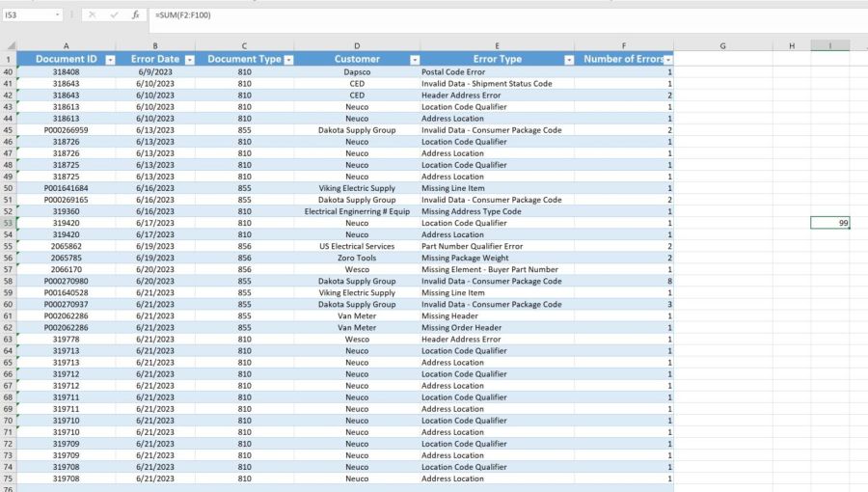Screen dimensions: 868x492
Task: Click the Cancel X icon in formula bar
Action: coord(92,14)
